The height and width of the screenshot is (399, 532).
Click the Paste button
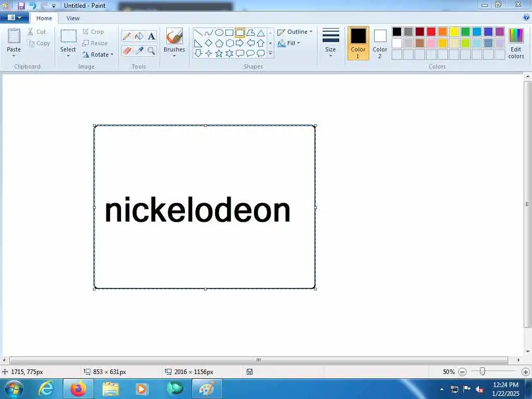click(14, 40)
